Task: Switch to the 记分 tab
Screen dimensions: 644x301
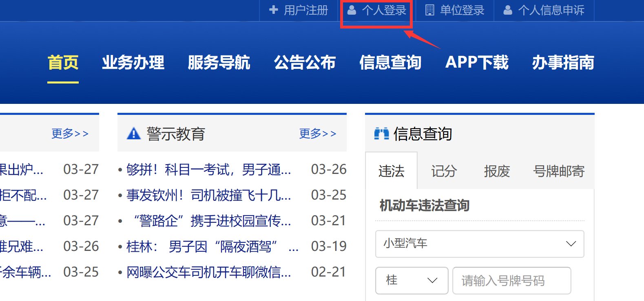Action: [444, 171]
